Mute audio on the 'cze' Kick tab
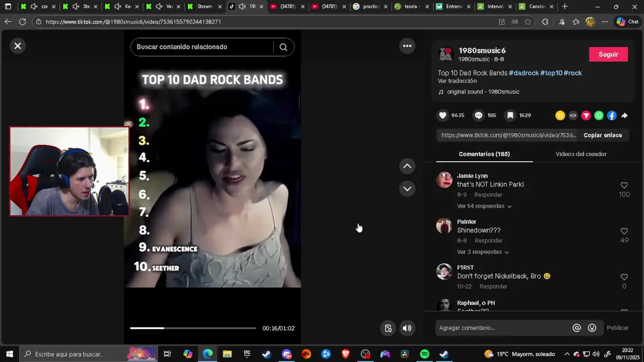This screenshot has width=644, height=362. (34, 7)
